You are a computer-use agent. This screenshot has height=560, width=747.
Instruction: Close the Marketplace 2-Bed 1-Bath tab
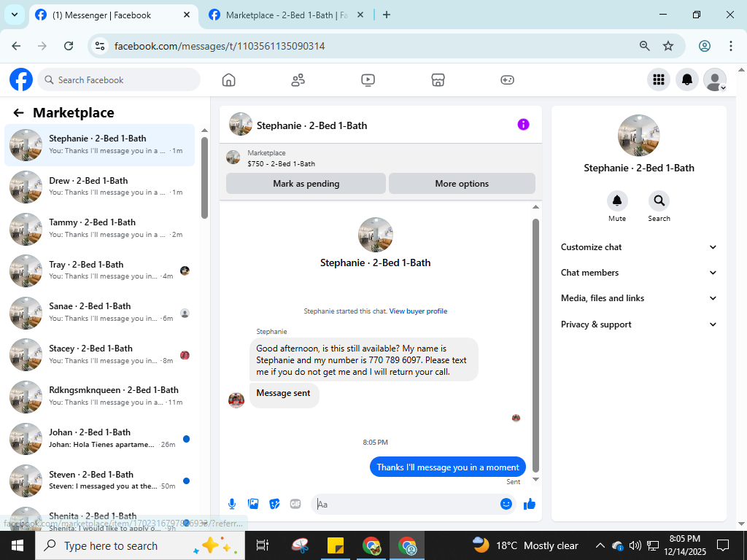click(x=360, y=15)
